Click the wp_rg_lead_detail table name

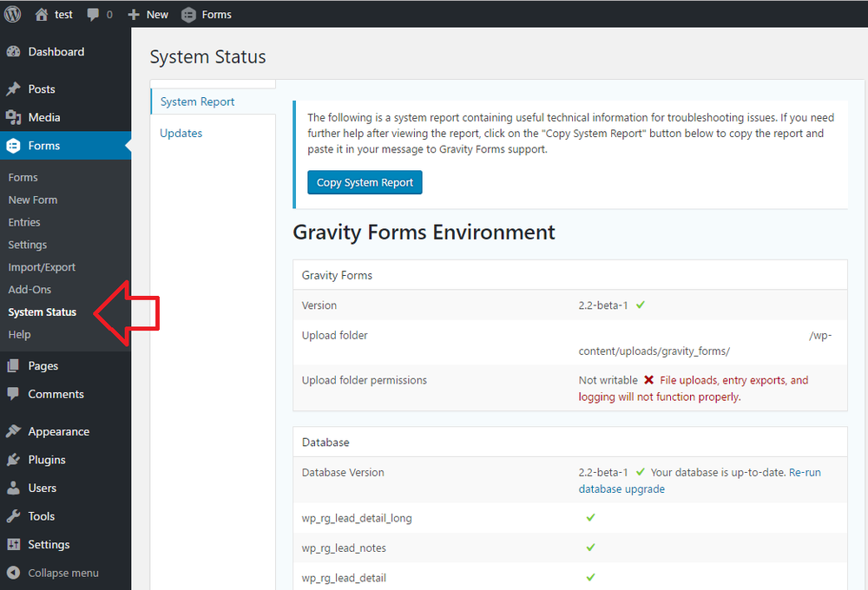pos(344,579)
